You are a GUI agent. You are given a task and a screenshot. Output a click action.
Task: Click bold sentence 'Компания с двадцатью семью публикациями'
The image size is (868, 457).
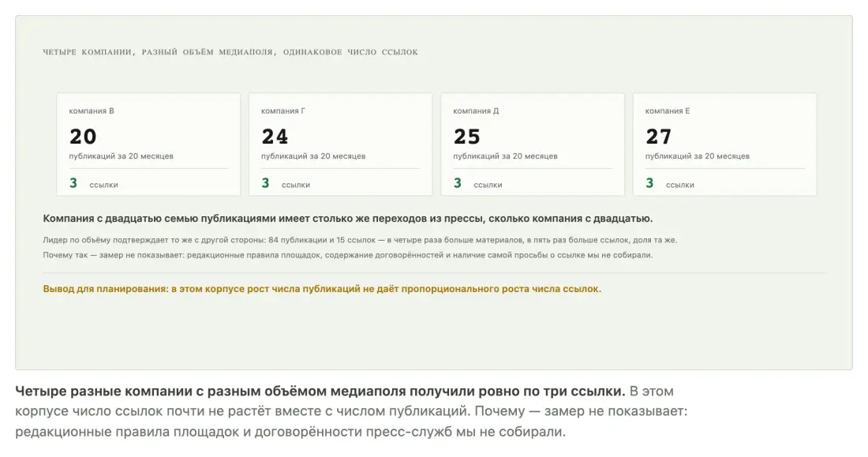[x=348, y=219]
